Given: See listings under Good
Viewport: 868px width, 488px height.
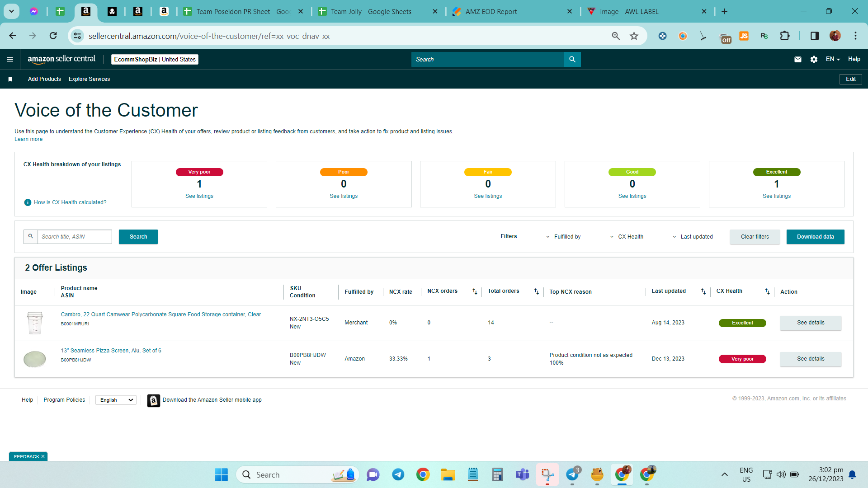Looking at the screenshot, I should click(x=632, y=196).
